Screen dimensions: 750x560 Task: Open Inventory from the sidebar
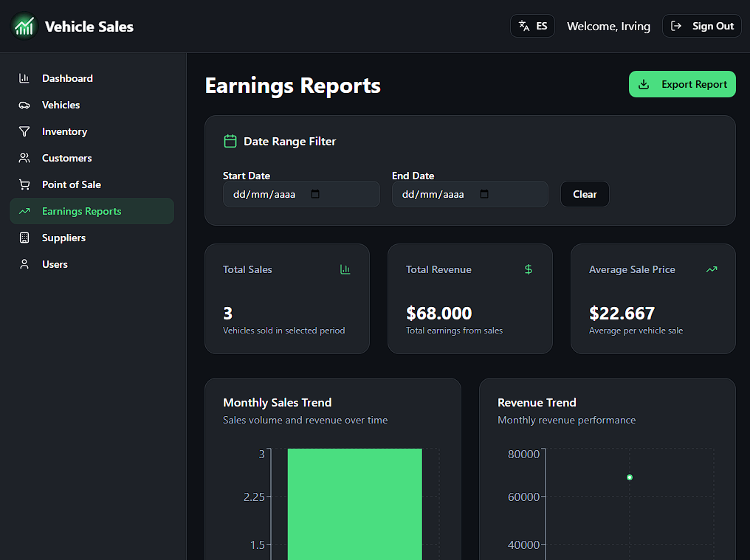coord(92,131)
